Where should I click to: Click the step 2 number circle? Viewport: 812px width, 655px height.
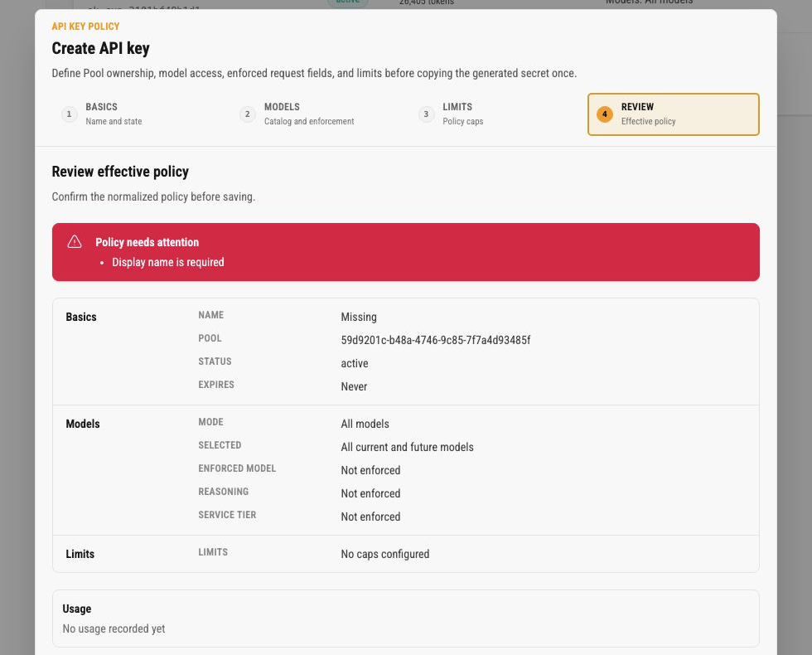pyautogui.click(x=248, y=114)
